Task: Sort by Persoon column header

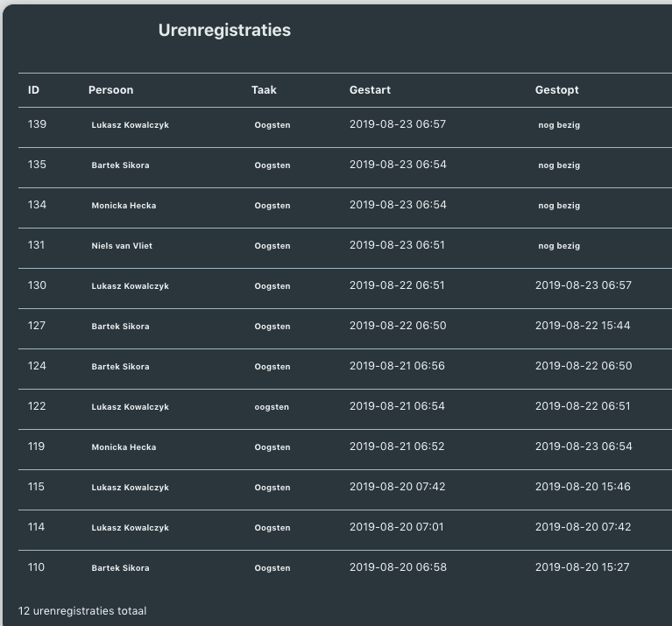Action: pyautogui.click(x=110, y=90)
